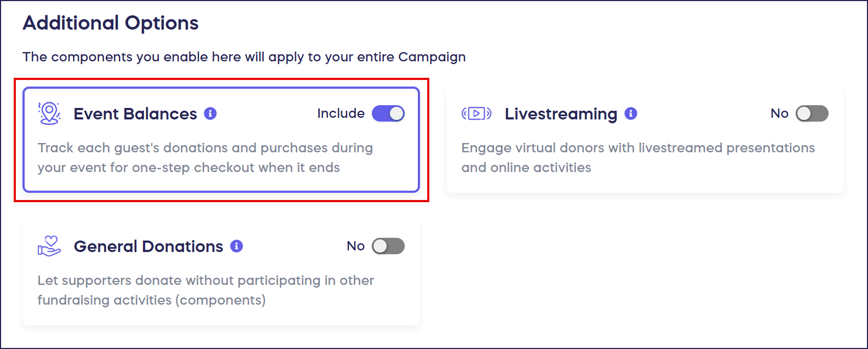Click the entire Campaign components subtitle text
The height and width of the screenshot is (349, 868).
(x=244, y=57)
